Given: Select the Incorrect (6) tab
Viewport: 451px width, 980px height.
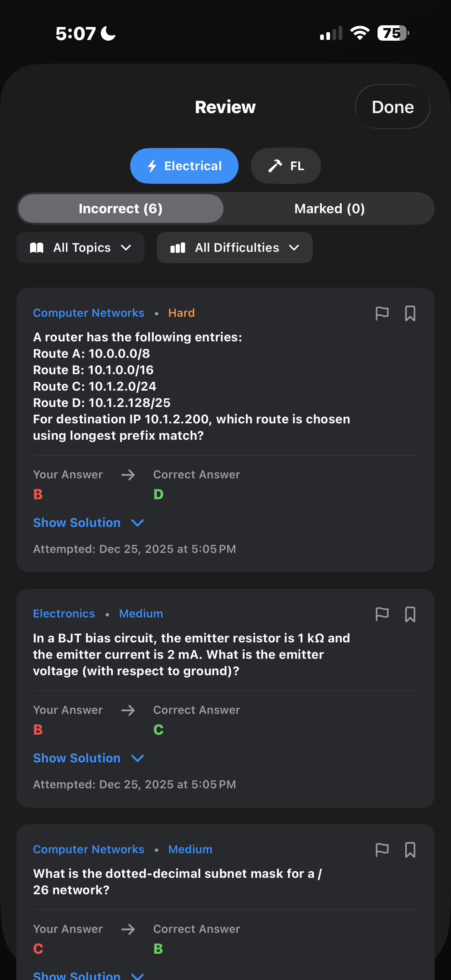Looking at the screenshot, I should tap(121, 208).
